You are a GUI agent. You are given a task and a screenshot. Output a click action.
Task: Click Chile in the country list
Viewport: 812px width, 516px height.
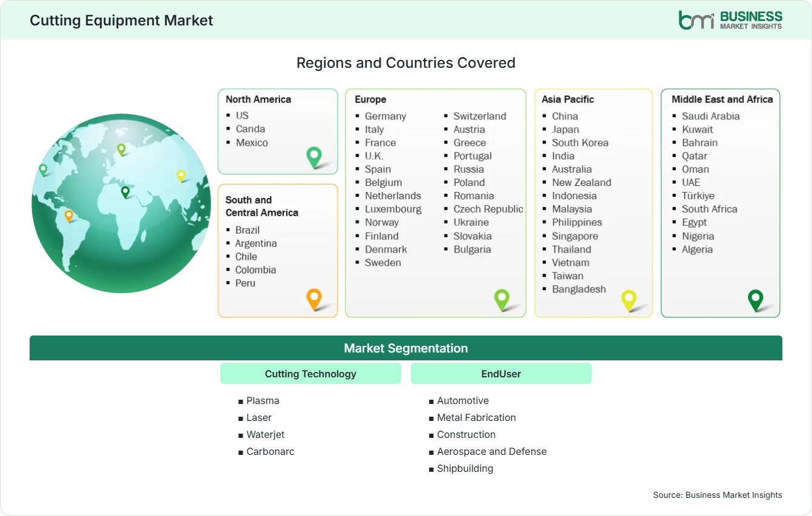click(x=246, y=257)
